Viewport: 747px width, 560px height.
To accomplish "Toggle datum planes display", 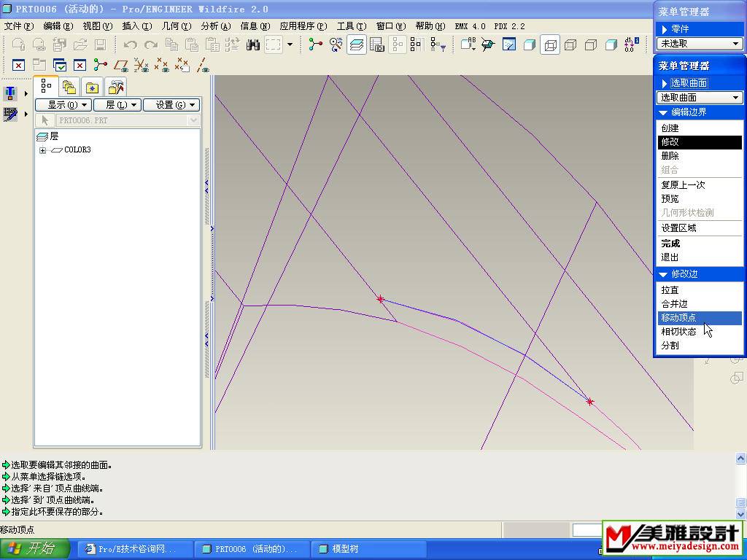I will pyautogui.click(x=121, y=66).
